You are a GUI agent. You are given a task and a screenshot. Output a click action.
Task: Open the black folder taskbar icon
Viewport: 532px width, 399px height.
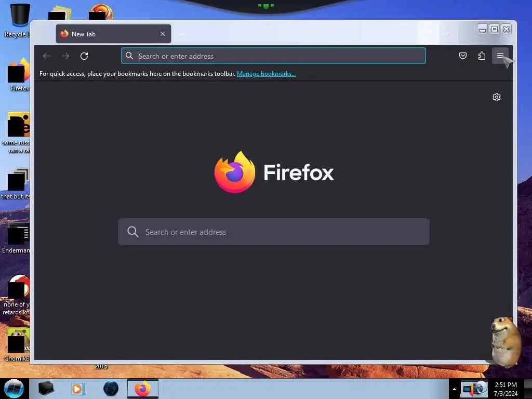tap(46, 389)
